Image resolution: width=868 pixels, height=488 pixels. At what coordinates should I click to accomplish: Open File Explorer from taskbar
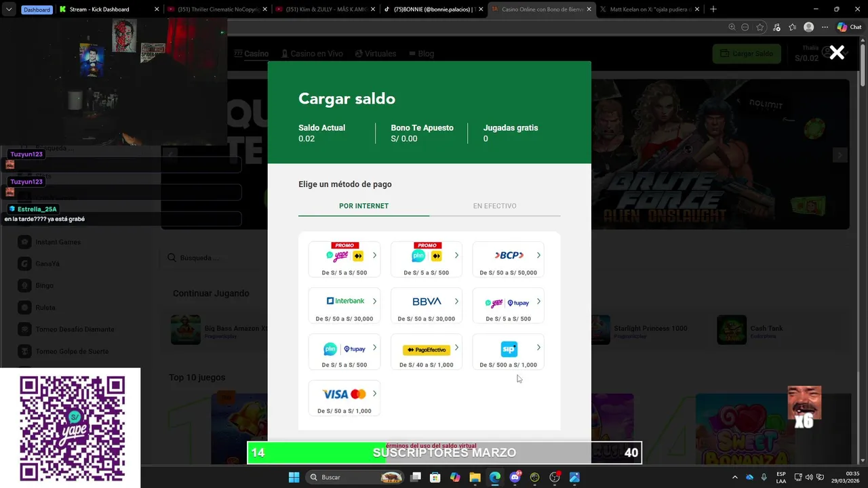point(475,477)
